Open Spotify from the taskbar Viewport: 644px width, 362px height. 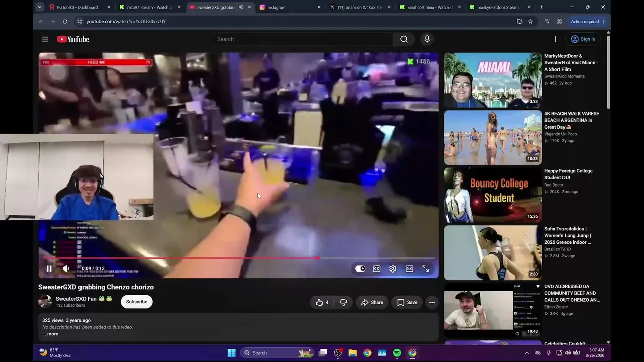397,353
